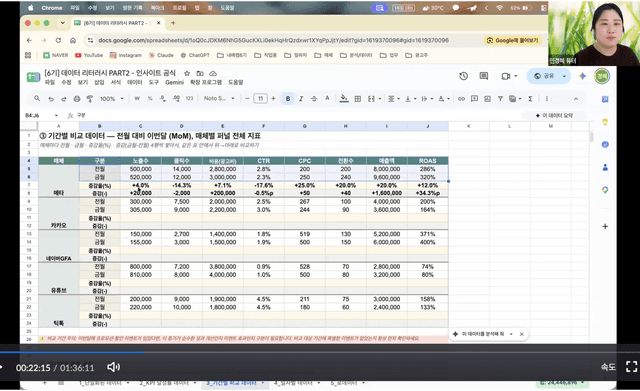The height and width of the screenshot is (391, 640).
Task: Open text rotation dropdown
Action: 444,98
